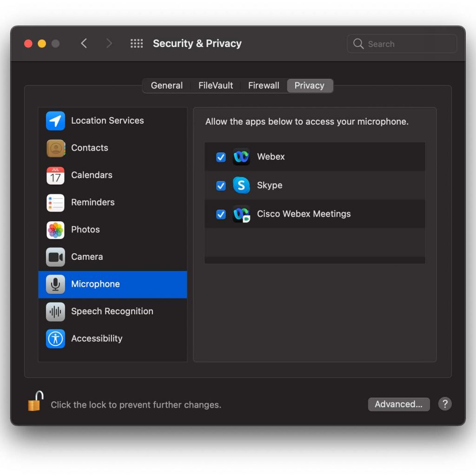Image resolution: width=476 pixels, height=476 pixels.
Task: Close the window with red button
Action: click(28, 44)
